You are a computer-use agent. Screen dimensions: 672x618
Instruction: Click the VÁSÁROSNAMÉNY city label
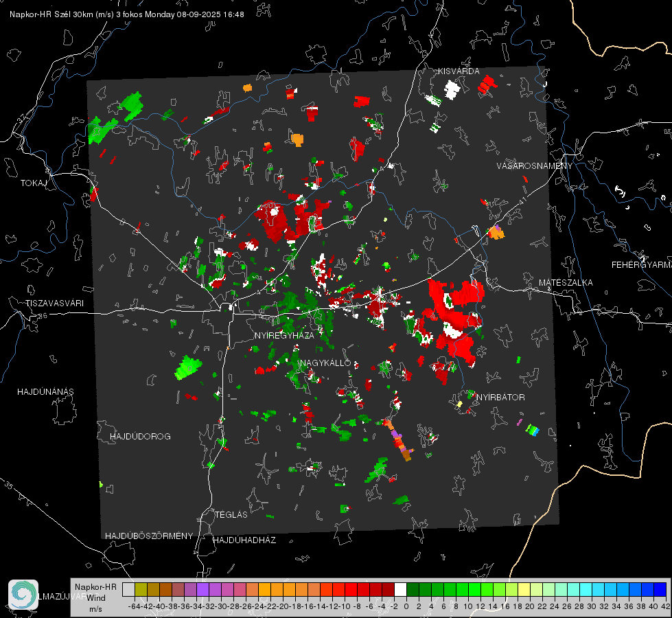[535, 166]
